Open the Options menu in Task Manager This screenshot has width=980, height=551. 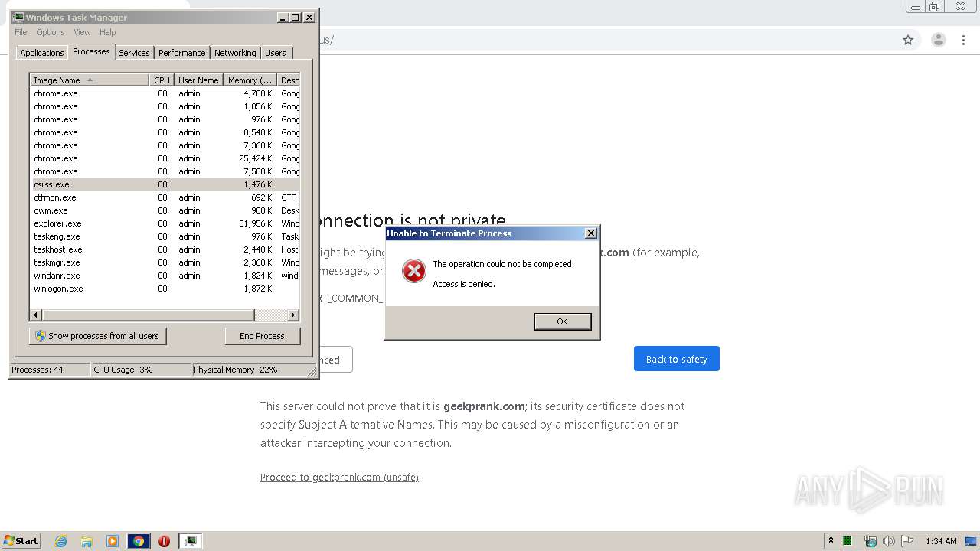(51, 32)
